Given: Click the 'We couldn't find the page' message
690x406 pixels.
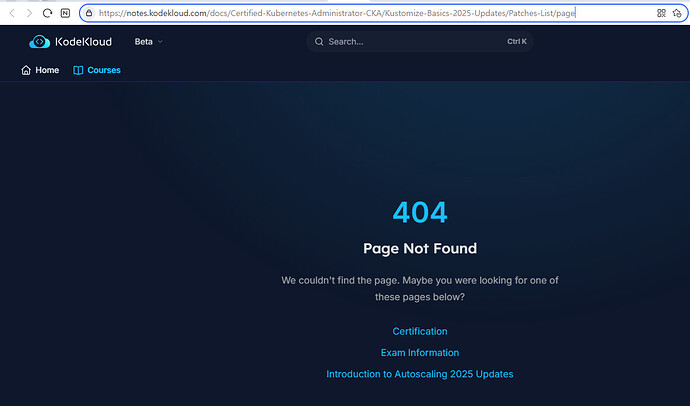Looking at the screenshot, I should [x=420, y=289].
